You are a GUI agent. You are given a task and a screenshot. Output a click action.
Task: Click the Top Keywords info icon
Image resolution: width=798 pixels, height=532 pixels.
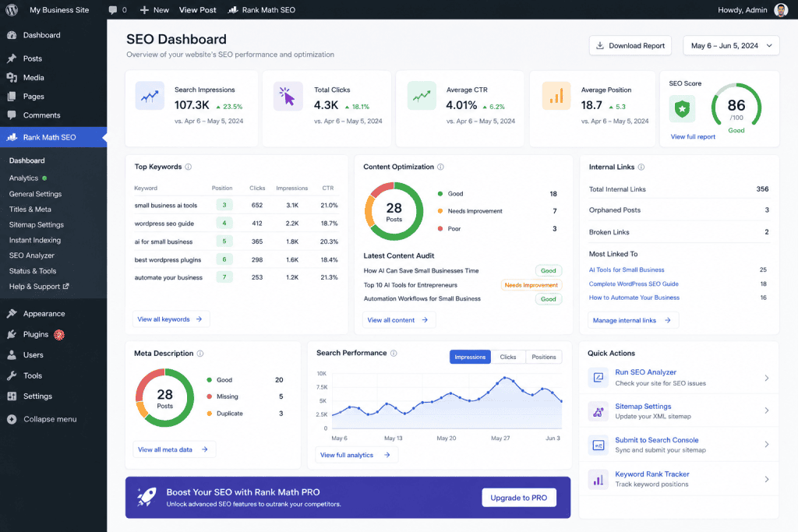(189, 167)
